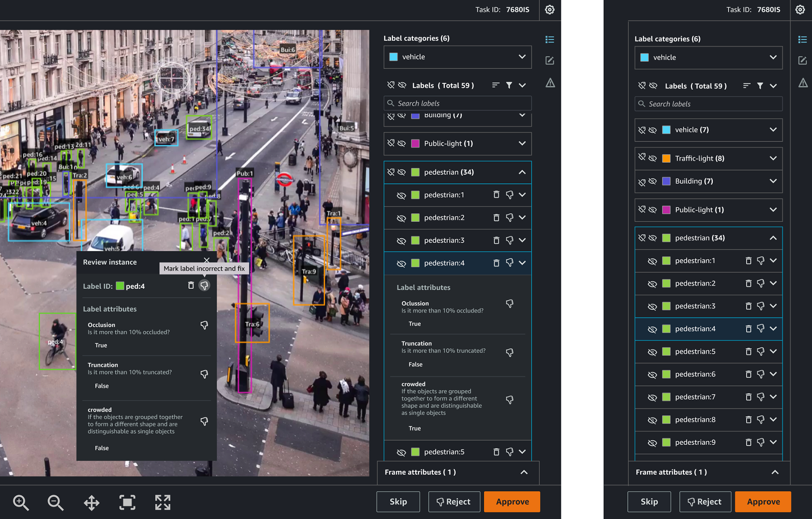Delete pedestrian:6 in right panel
This screenshot has height=519, width=812.
coord(748,374)
